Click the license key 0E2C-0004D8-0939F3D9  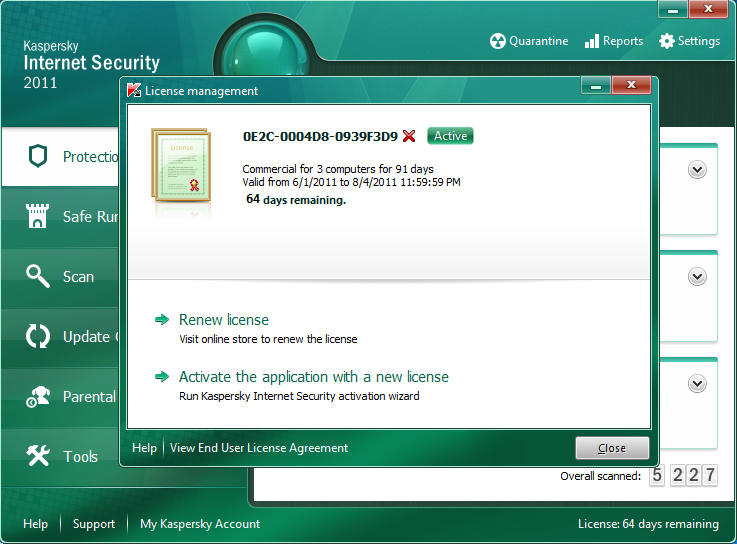coord(320,136)
